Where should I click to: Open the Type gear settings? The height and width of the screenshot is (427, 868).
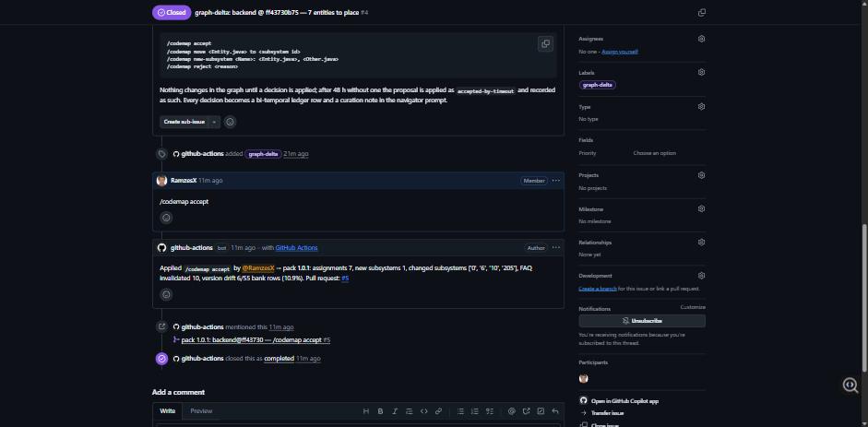[x=701, y=107]
